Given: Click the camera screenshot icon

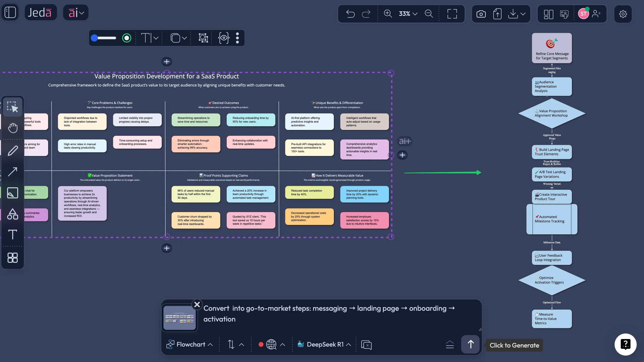Looking at the screenshot, I should (481, 14).
